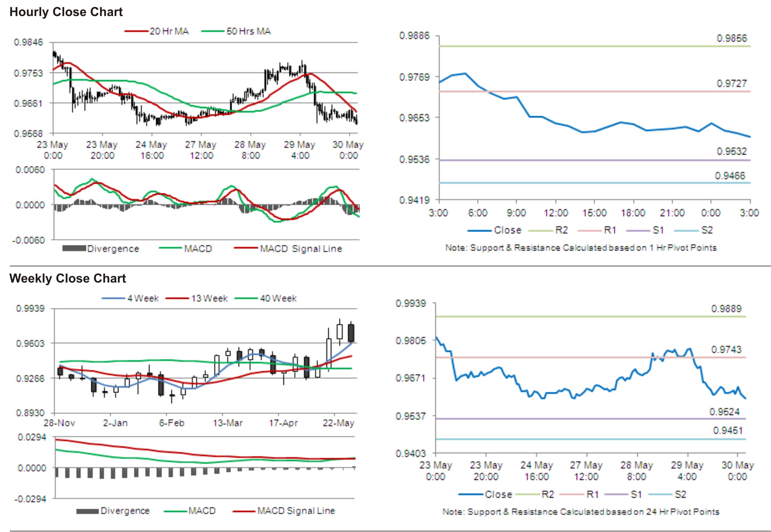
Task: Click the 0.9886 axis value
Action: [x=414, y=36]
